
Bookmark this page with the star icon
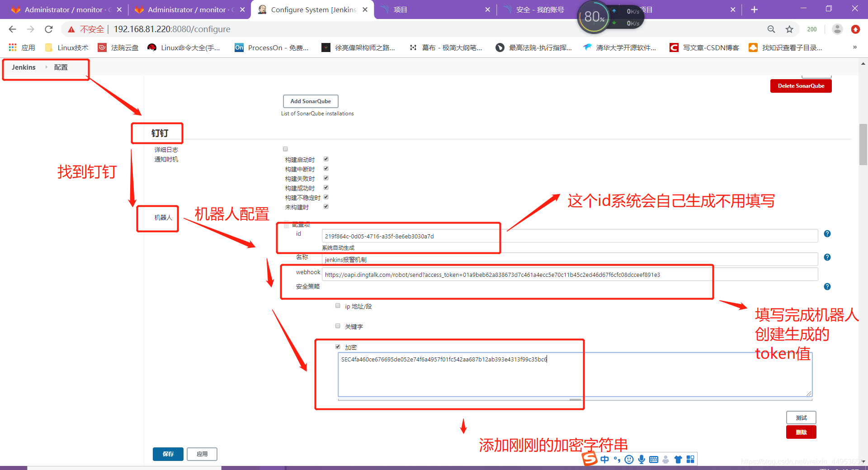point(789,29)
